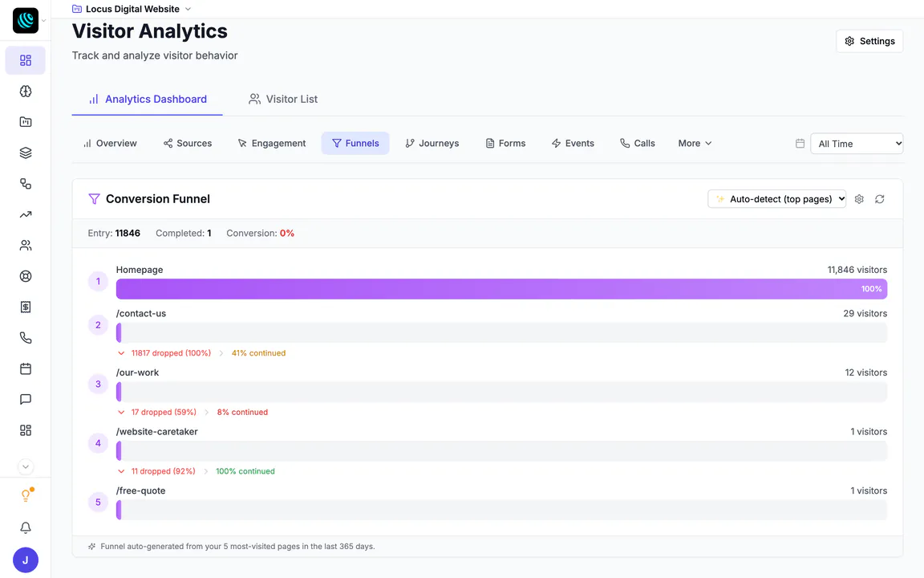Open the apps grid icon near sidebar bottom
The height and width of the screenshot is (578, 924).
pyautogui.click(x=26, y=430)
